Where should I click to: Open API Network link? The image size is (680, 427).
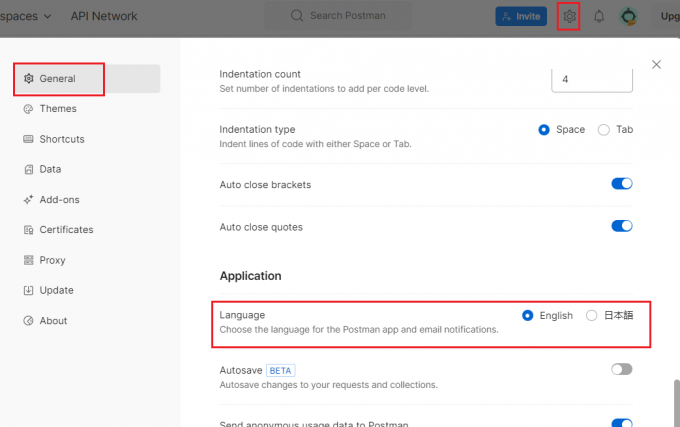click(x=104, y=16)
